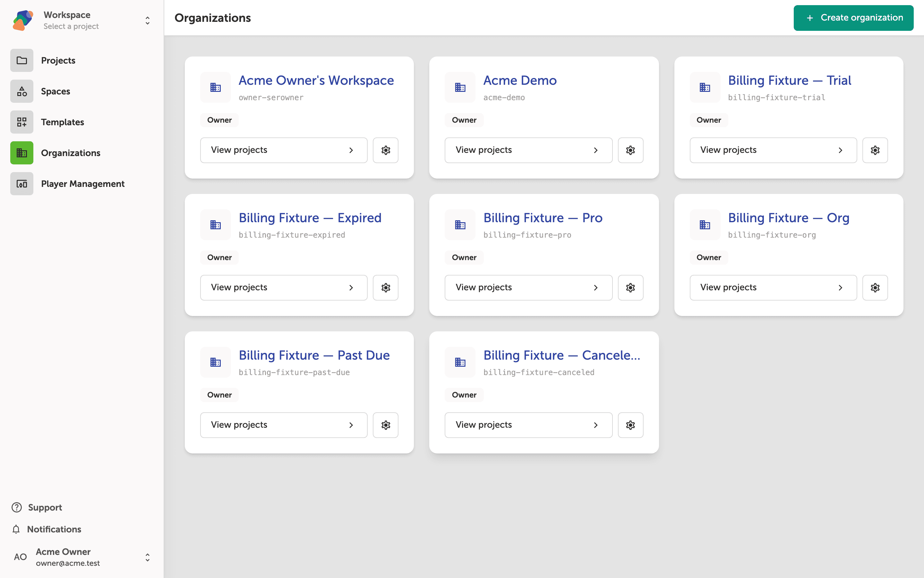
Task: Open settings gear for Billing Fixture — Pro
Action: click(x=630, y=287)
